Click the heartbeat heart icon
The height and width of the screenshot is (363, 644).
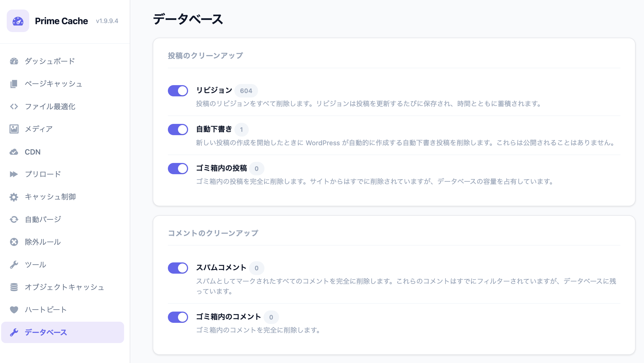point(14,310)
